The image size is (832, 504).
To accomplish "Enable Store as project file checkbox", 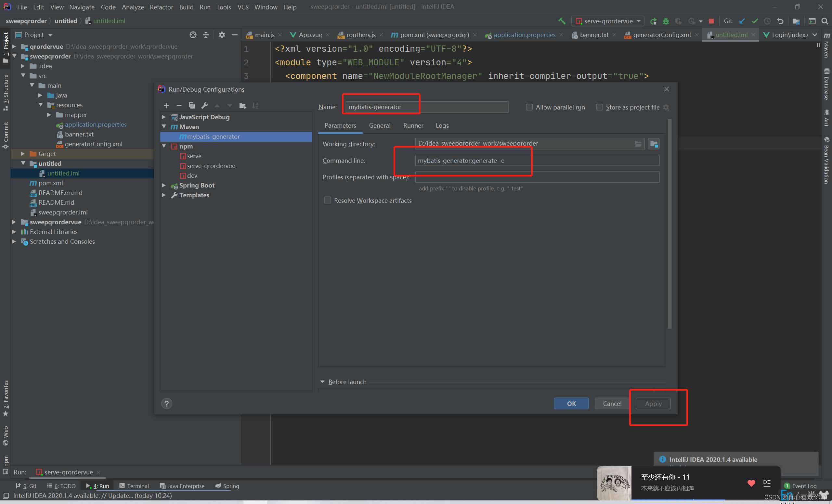I will (x=599, y=107).
